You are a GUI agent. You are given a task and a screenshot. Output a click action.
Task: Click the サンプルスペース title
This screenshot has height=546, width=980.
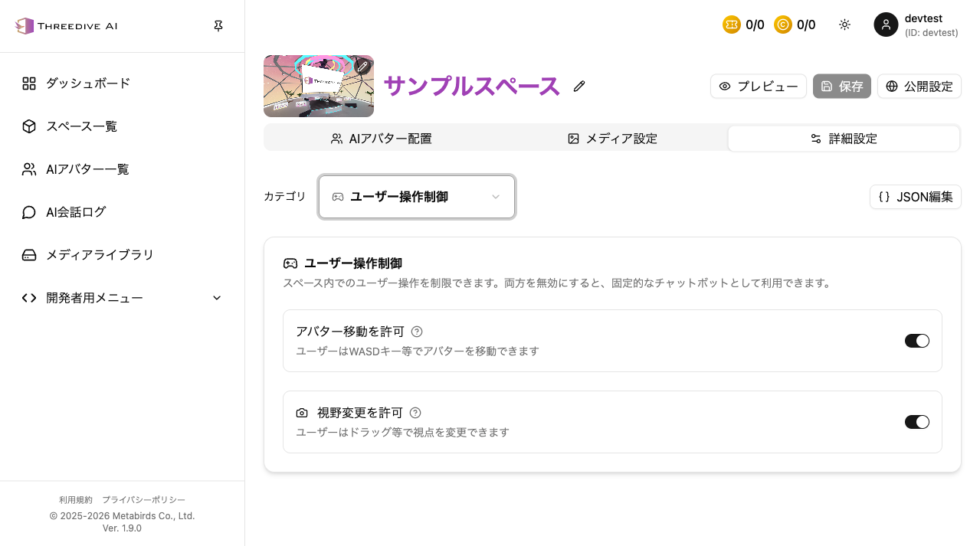click(472, 87)
